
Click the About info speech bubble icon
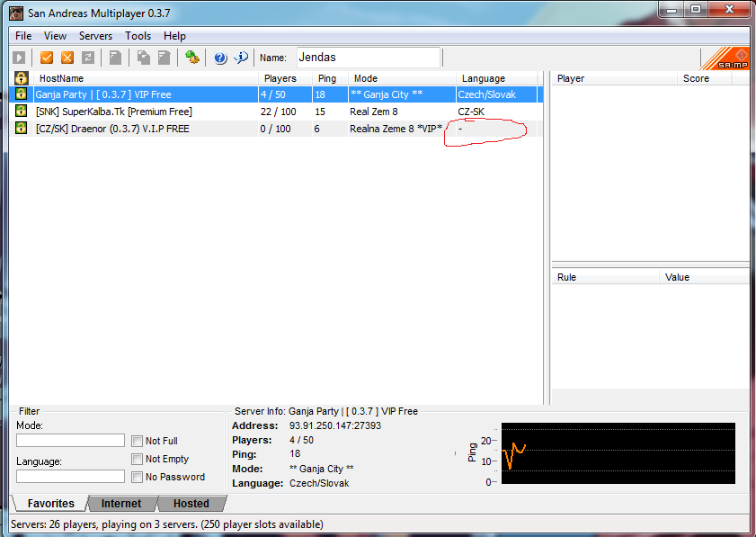241,58
